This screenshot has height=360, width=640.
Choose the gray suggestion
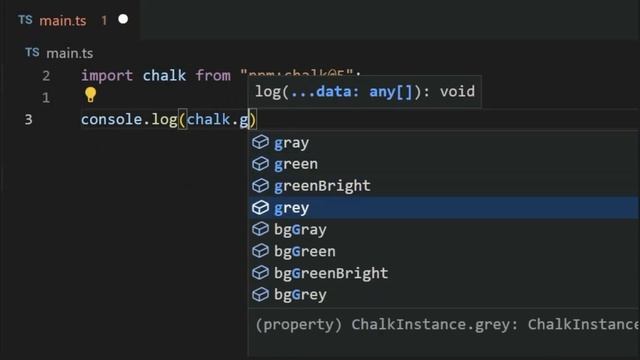(x=443, y=142)
